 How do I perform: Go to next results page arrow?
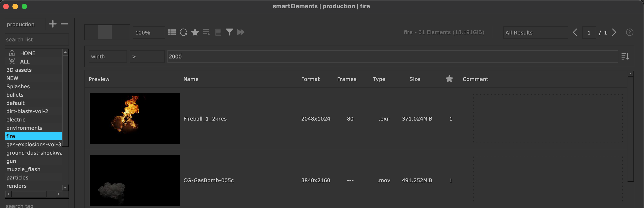(614, 32)
